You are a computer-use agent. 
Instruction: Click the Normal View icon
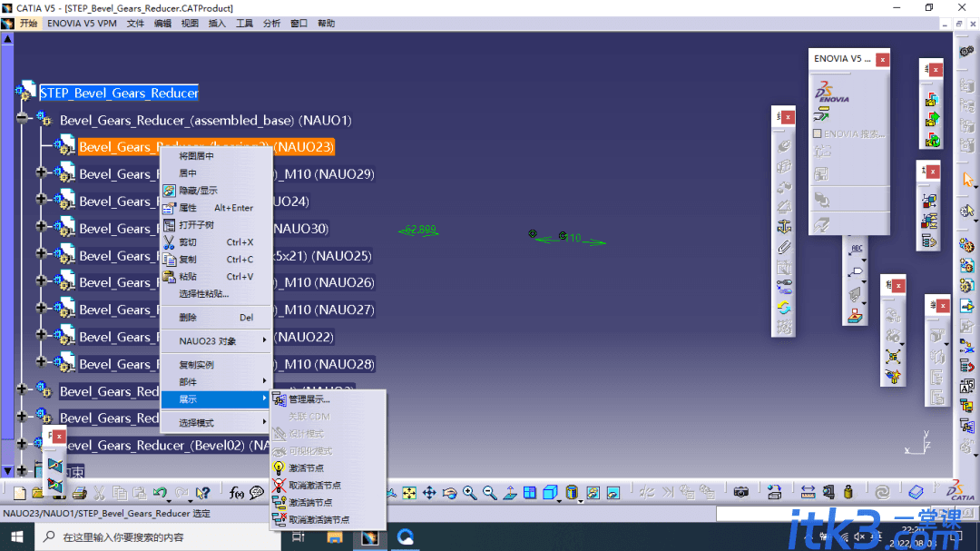[x=510, y=494]
